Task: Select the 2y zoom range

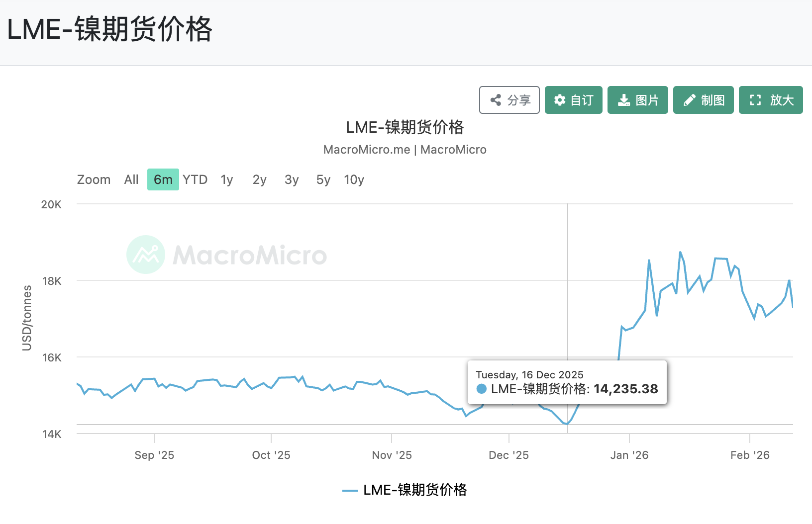Action: pyautogui.click(x=259, y=179)
